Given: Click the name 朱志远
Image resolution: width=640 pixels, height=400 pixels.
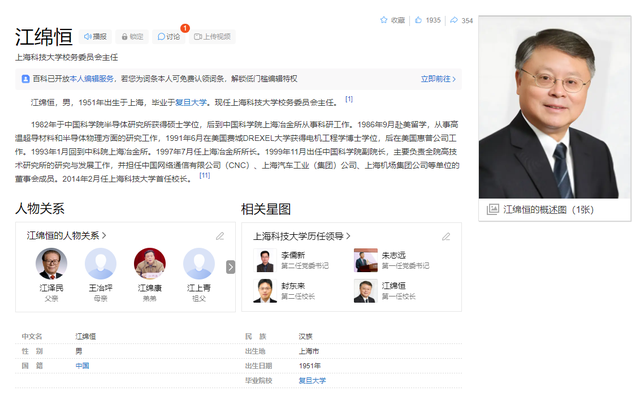Looking at the screenshot, I should 394,255.
